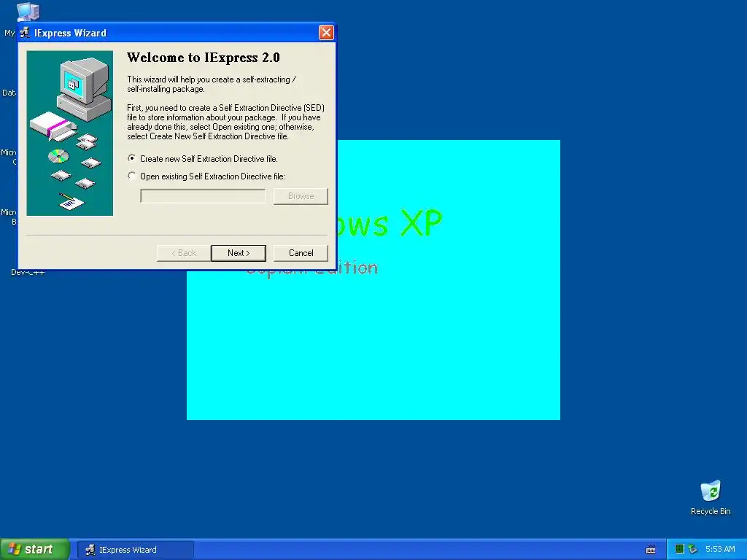This screenshot has width=747, height=560.
Task: Click IExpress Wizard taskbar button
Action: 136,550
